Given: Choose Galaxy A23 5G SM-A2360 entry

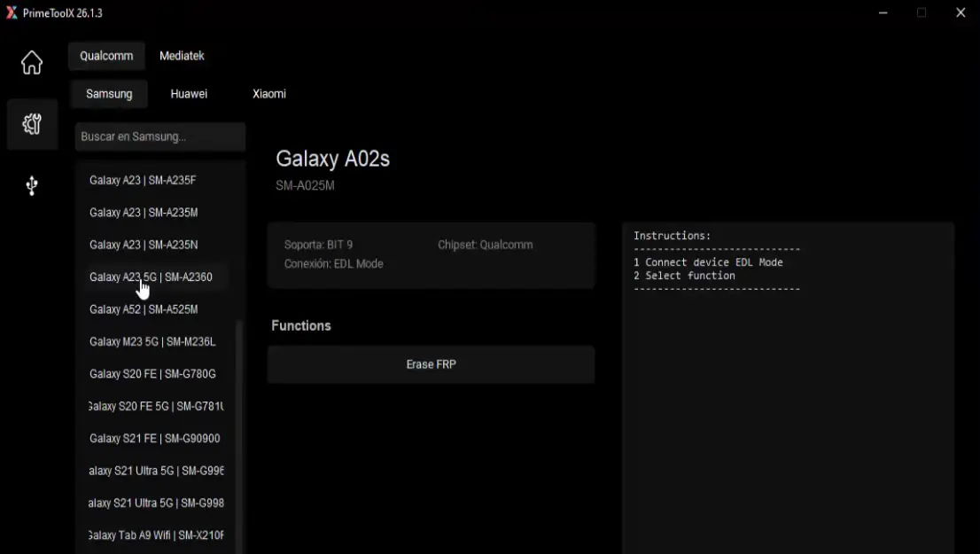Looking at the screenshot, I should point(151,277).
